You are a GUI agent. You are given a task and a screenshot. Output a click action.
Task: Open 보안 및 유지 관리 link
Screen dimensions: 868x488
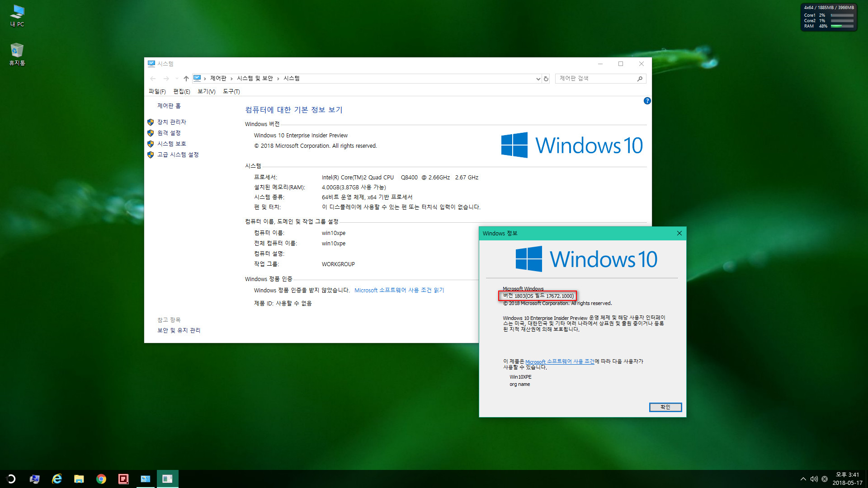pyautogui.click(x=179, y=330)
